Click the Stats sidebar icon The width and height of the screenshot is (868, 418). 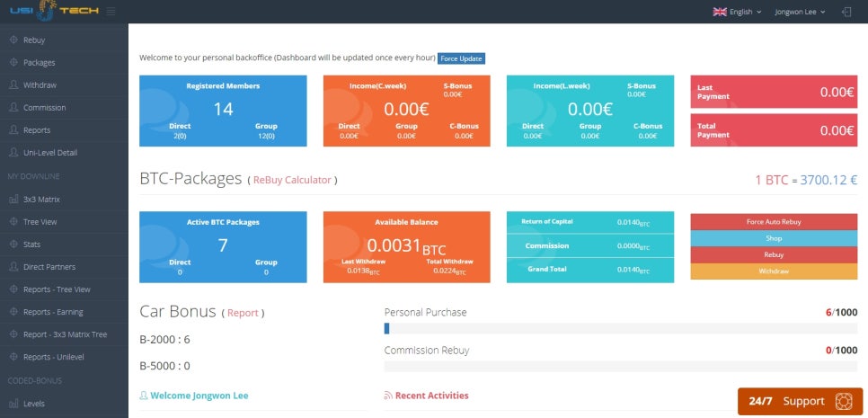point(13,245)
